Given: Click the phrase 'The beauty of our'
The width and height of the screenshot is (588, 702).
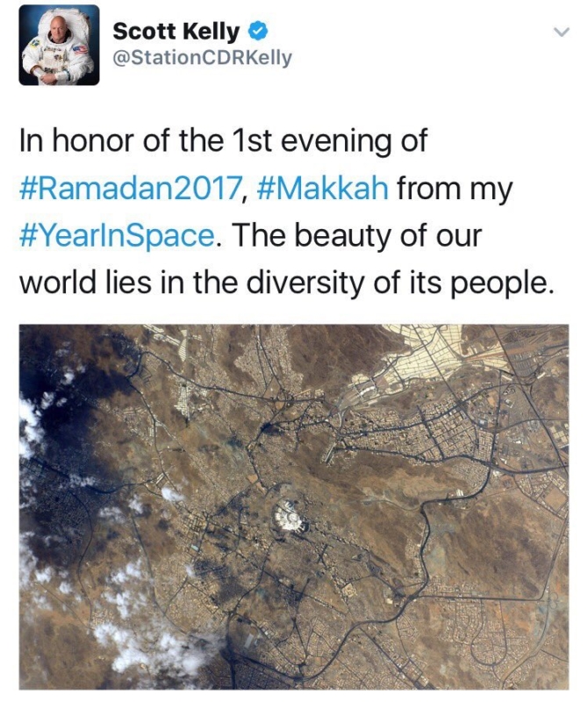Looking at the screenshot, I should 356,235.
